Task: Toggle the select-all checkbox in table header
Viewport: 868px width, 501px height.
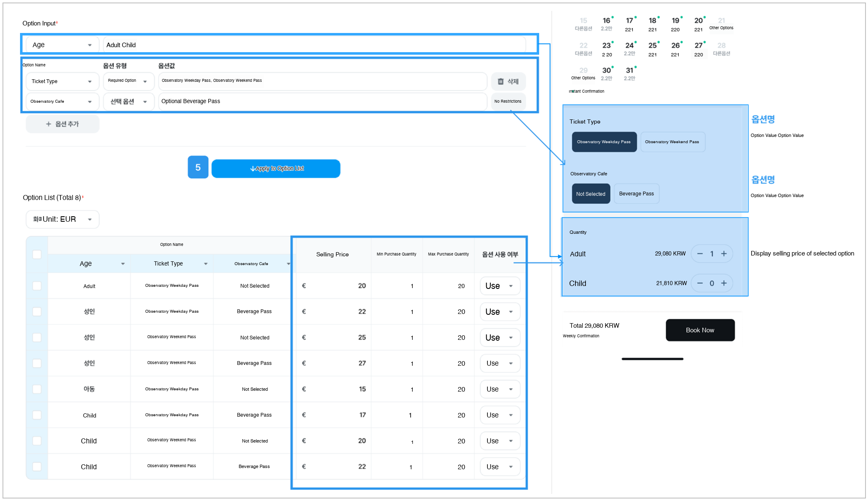Action: [x=37, y=254]
